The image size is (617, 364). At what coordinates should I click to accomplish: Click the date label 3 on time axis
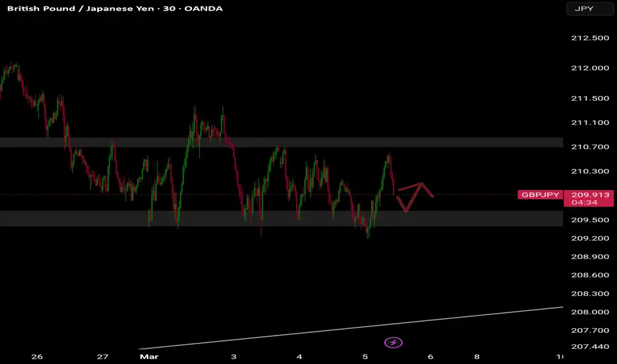tap(234, 357)
